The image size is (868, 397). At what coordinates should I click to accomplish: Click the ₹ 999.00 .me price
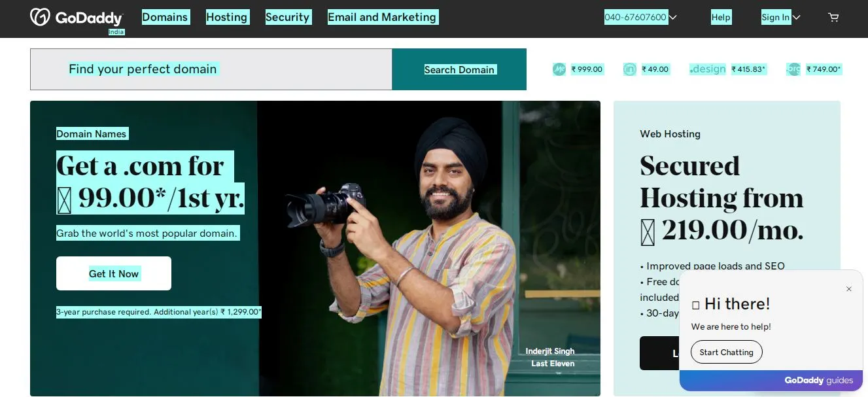click(x=587, y=69)
